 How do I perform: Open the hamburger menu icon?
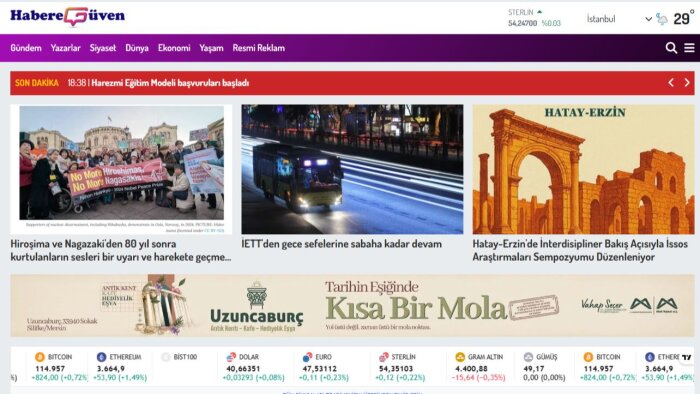pyautogui.click(x=689, y=48)
